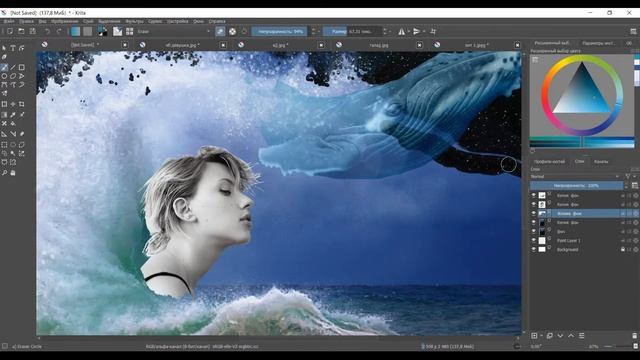Step the brush size spinner arrows
The image size is (640, 360).
point(385,31)
